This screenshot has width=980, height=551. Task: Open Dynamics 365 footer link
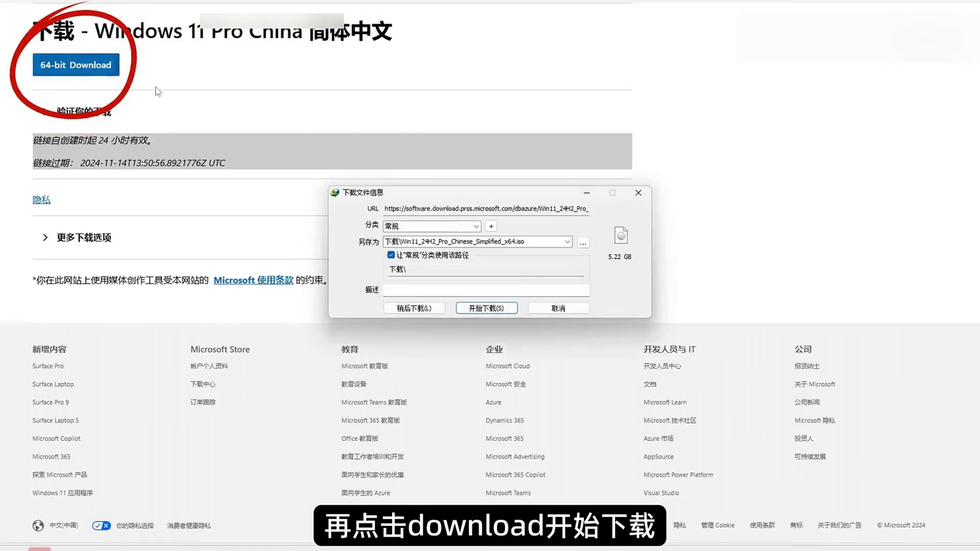pyautogui.click(x=505, y=420)
